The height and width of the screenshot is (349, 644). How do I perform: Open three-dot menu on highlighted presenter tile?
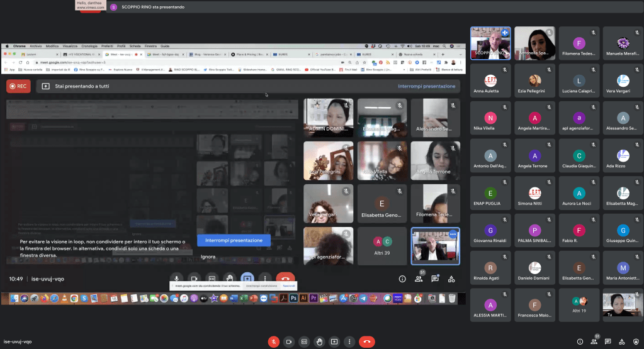453,235
